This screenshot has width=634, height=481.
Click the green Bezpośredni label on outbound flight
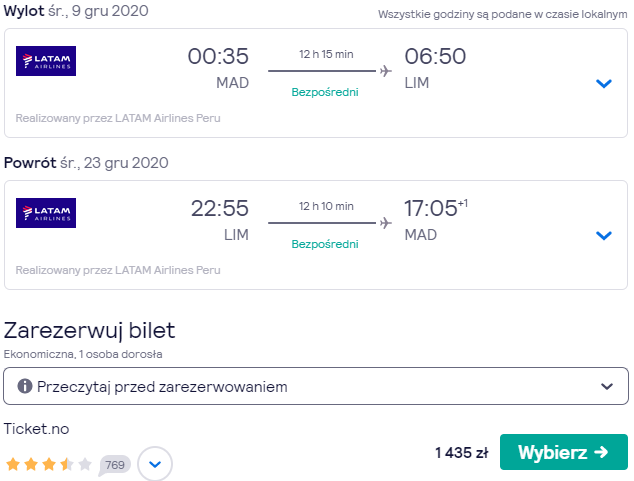click(x=325, y=92)
